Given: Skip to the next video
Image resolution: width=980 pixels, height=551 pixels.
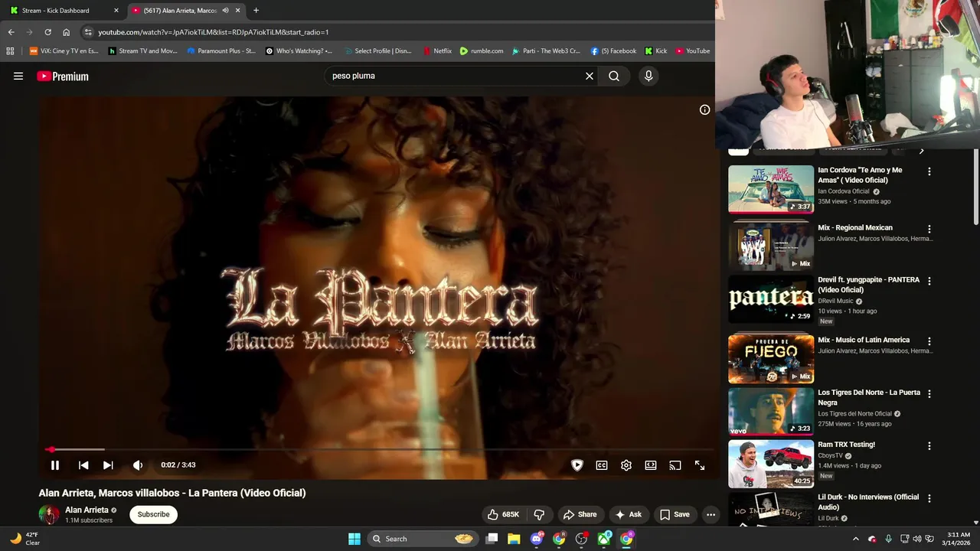Looking at the screenshot, I should (108, 465).
